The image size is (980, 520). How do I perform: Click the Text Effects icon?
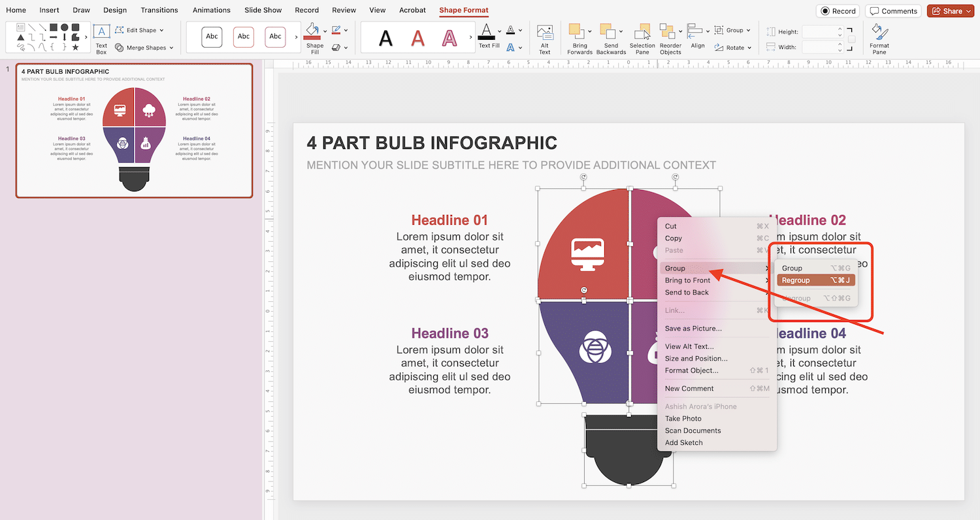[511, 47]
